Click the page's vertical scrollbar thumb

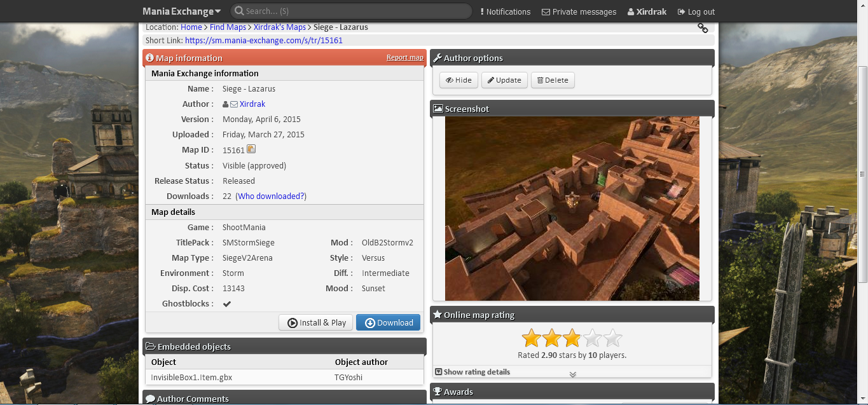point(863,174)
